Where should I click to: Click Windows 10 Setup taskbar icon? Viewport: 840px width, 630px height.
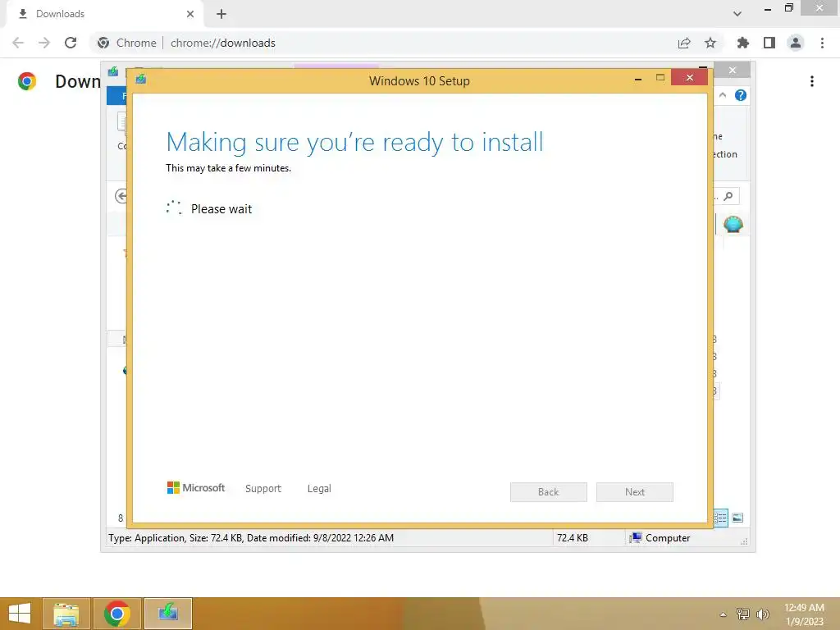(168, 614)
